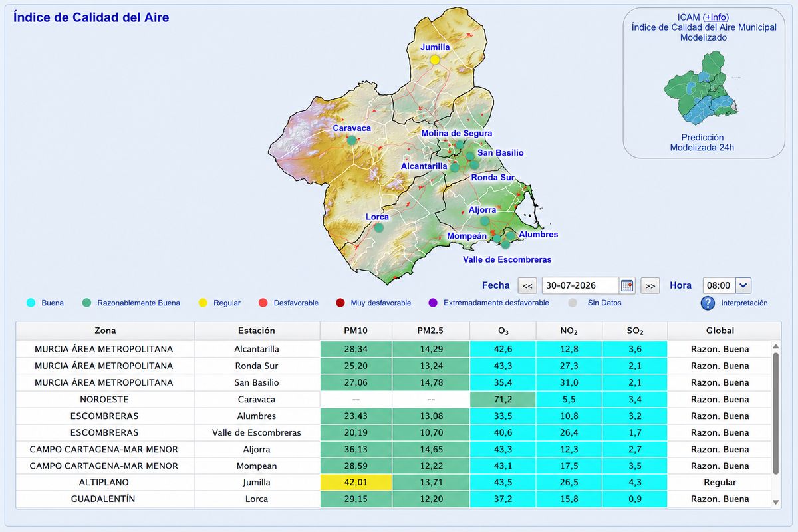Click the PM10 column header
The width and height of the screenshot is (798, 532).
356,331
